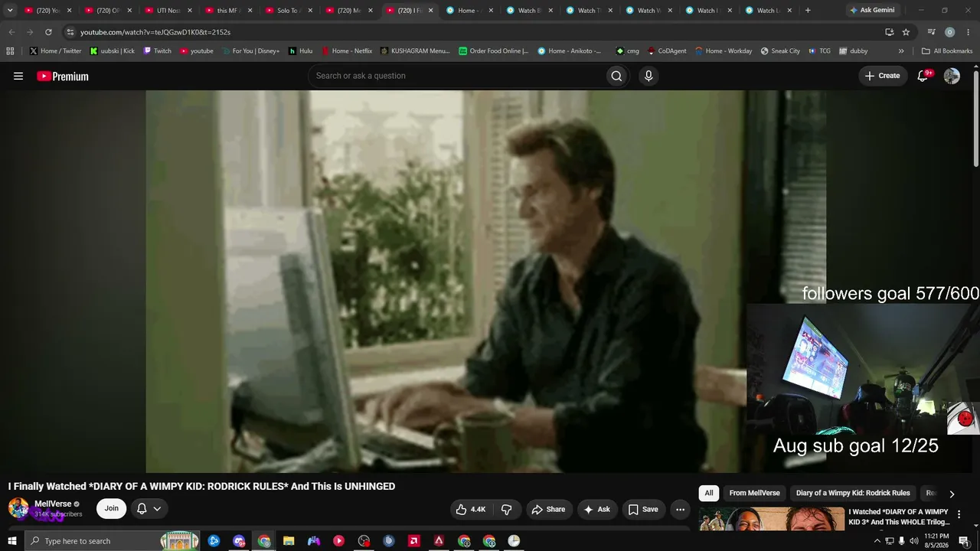Share this video
Screen dimensions: 980x551
click(x=548, y=509)
